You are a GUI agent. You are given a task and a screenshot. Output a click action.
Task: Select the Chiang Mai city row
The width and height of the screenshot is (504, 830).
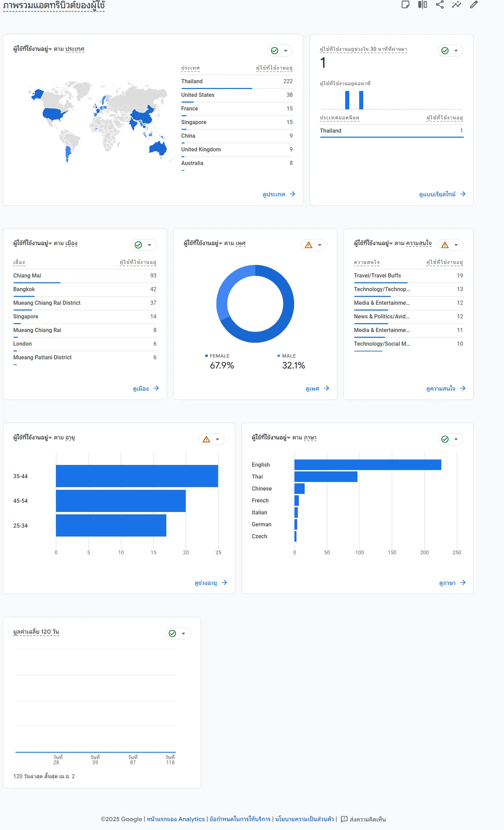tap(85, 276)
